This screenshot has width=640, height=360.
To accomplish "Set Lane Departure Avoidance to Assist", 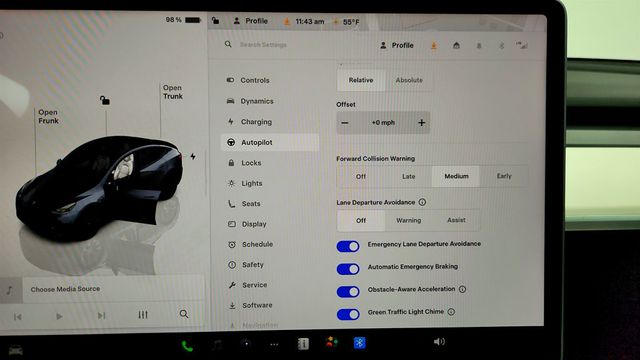I will 456,220.
